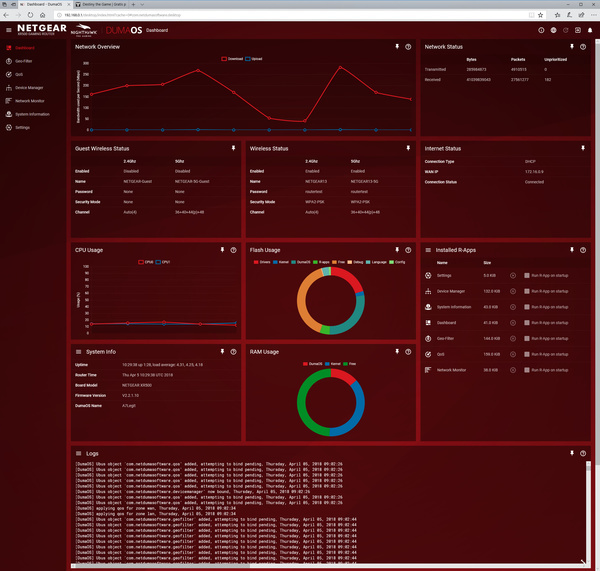
Task: Toggle the Download legend in Network Overview
Action: 232,59
